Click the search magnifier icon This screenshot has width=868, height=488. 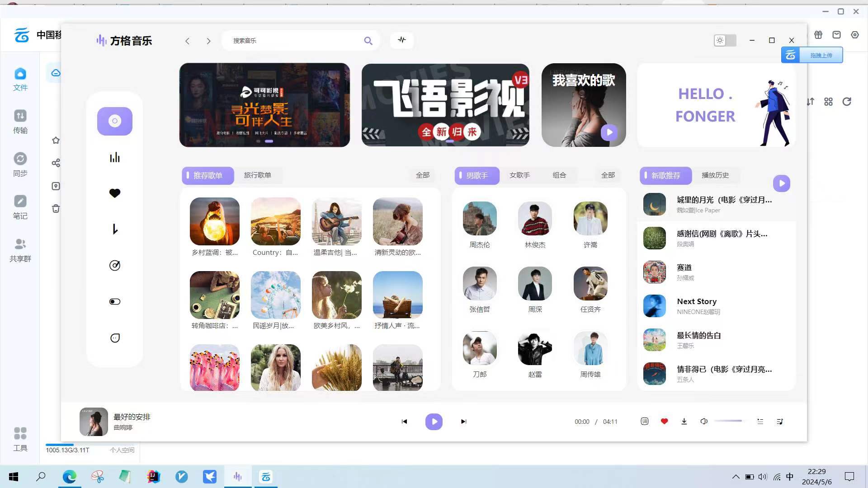[x=368, y=41]
